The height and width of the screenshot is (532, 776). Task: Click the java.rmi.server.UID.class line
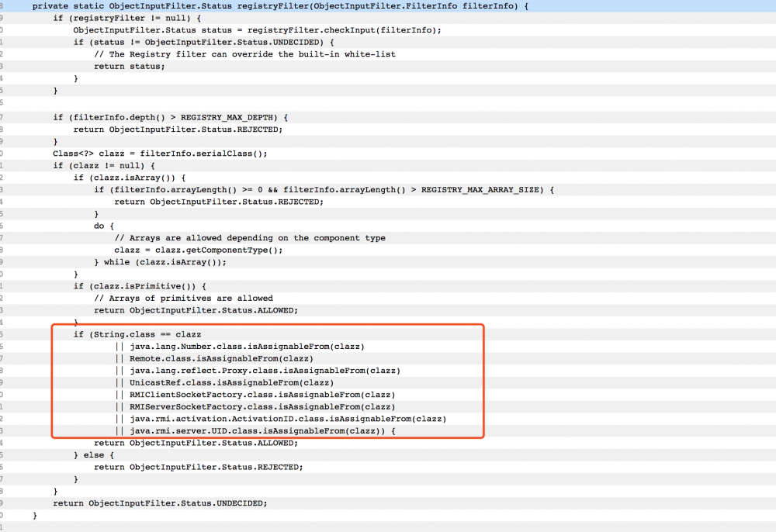pos(255,431)
